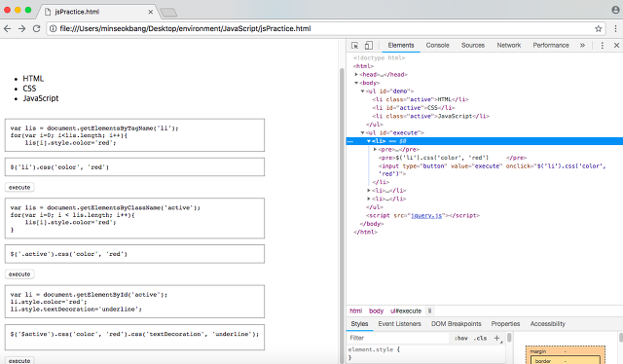Click the HTML list item
Image resolution: width=623 pixels, height=364 pixels.
[33, 79]
